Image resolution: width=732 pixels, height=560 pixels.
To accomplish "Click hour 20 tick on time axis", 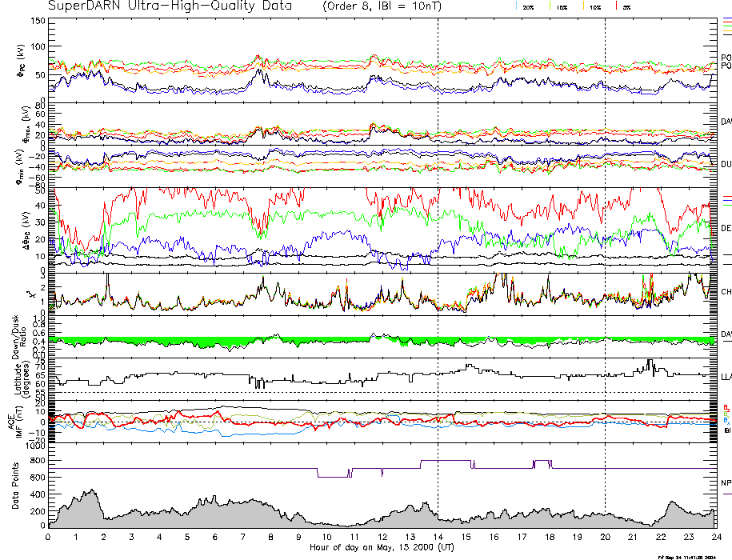I will coord(605,537).
